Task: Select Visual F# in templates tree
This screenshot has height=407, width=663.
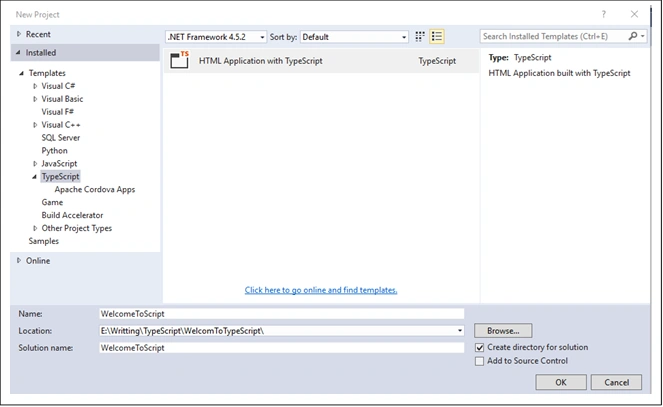Action: point(58,112)
